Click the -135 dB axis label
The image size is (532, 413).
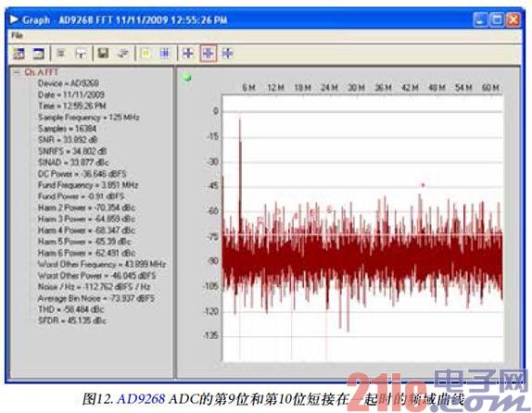pos(210,336)
